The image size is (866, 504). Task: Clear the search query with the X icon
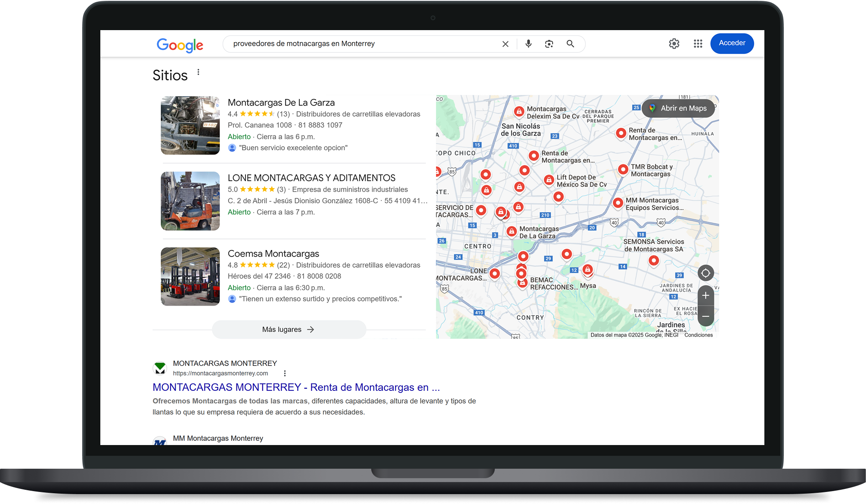(506, 44)
